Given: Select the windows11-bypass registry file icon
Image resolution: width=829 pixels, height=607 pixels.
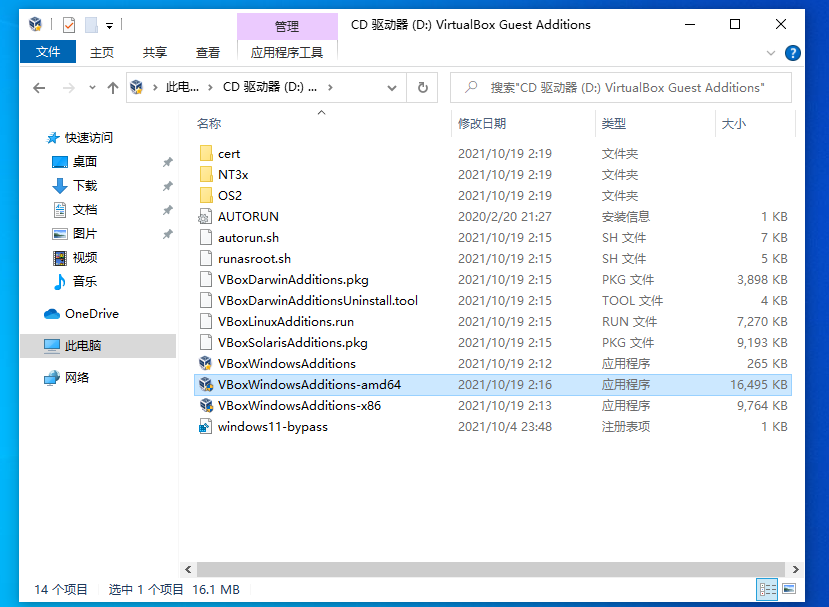Looking at the screenshot, I should (x=206, y=427).
